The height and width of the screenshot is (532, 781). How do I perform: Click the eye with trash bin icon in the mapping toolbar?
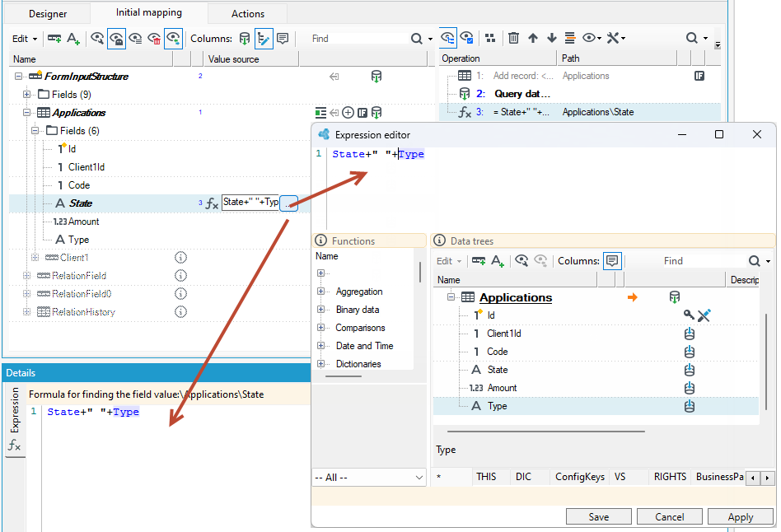pos(154,39)
